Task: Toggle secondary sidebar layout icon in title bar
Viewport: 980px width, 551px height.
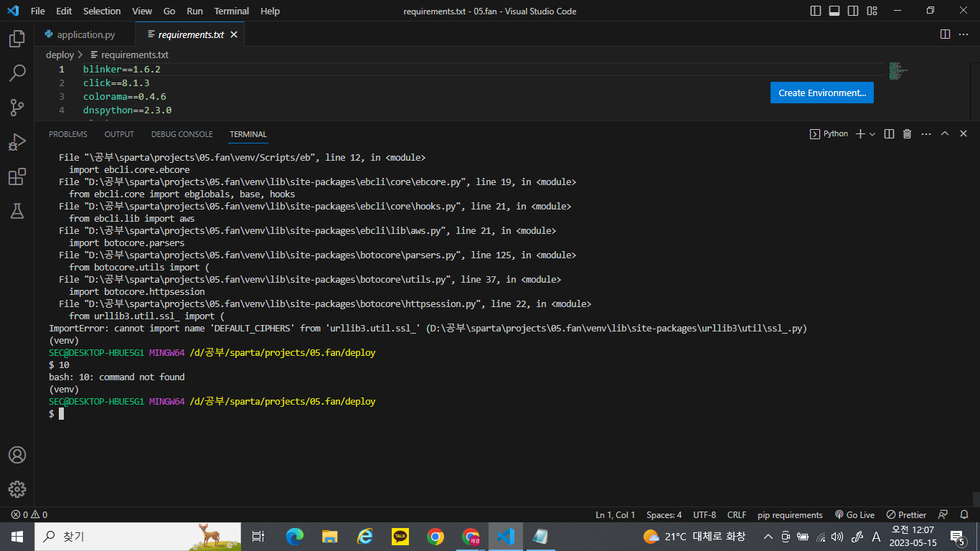Action: click(853, 11)
